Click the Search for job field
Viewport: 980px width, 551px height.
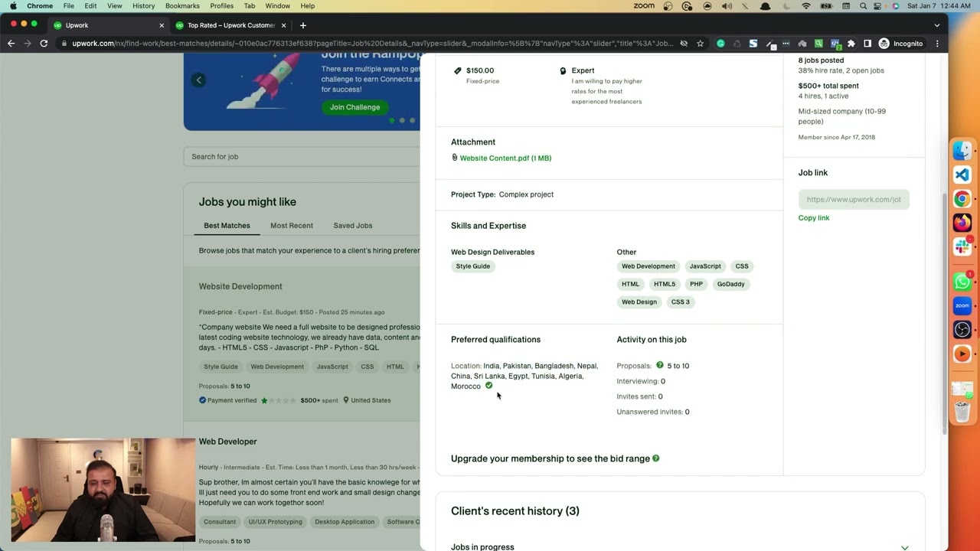click(302, 157)
